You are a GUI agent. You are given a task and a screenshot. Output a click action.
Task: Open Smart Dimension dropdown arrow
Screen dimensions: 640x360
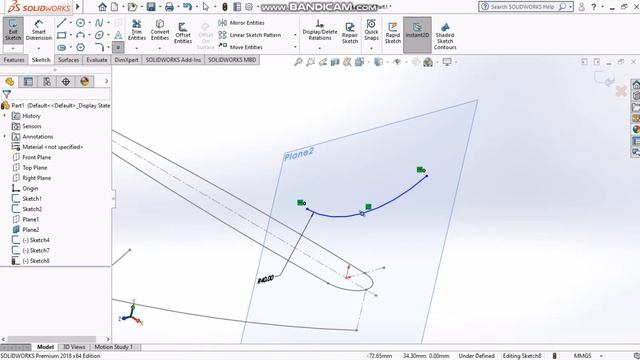39,49
